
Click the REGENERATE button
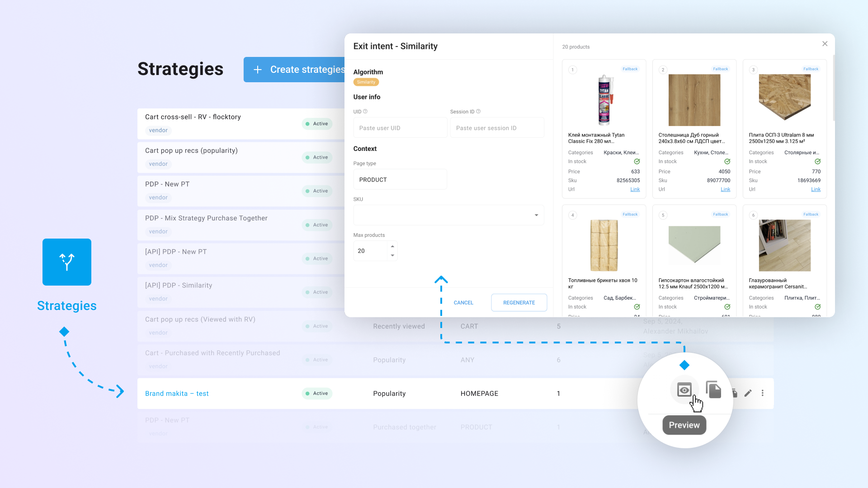pyautogui.click(x=519, y=303)
